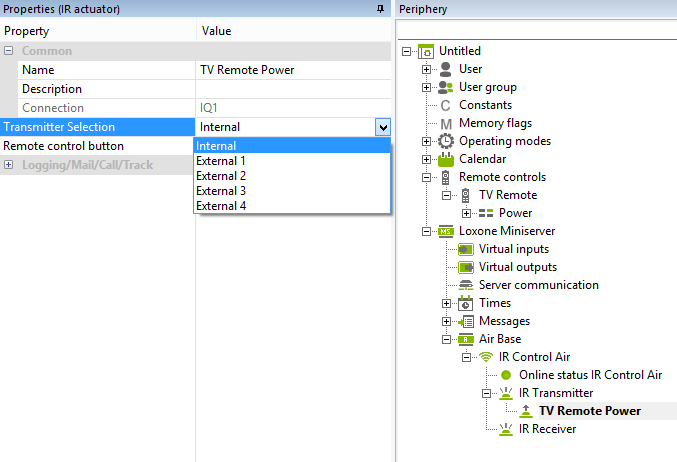Expand the User tree node
This screenshot has height=462, width=677.
[427, 69]
